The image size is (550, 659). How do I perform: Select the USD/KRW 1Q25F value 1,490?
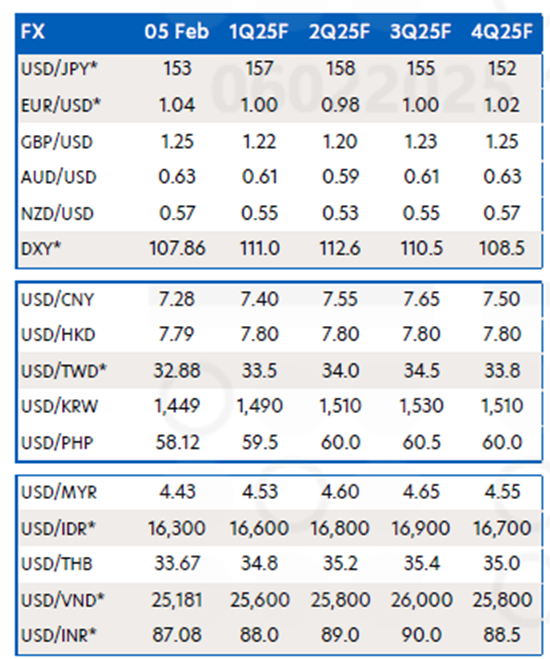pyautogui.click(x=259, y=406)
